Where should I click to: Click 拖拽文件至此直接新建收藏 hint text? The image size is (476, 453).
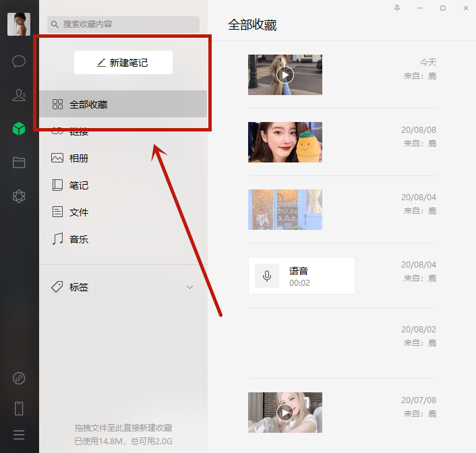[123, 428]
